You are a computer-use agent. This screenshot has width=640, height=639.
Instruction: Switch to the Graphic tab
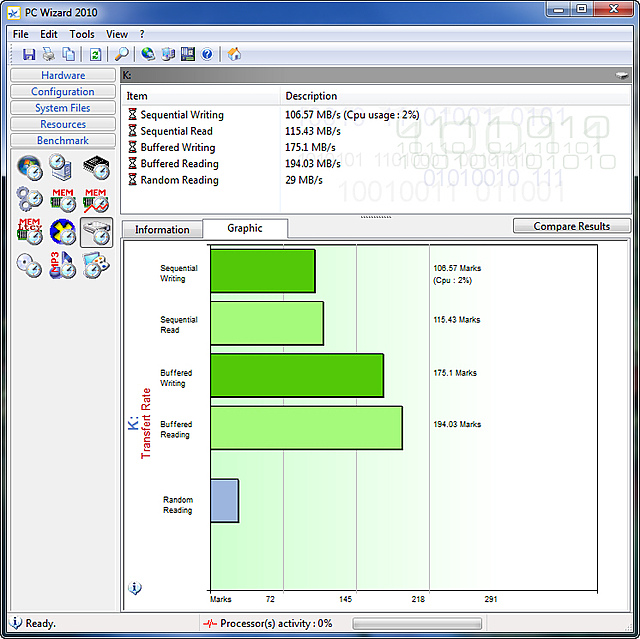245,228
